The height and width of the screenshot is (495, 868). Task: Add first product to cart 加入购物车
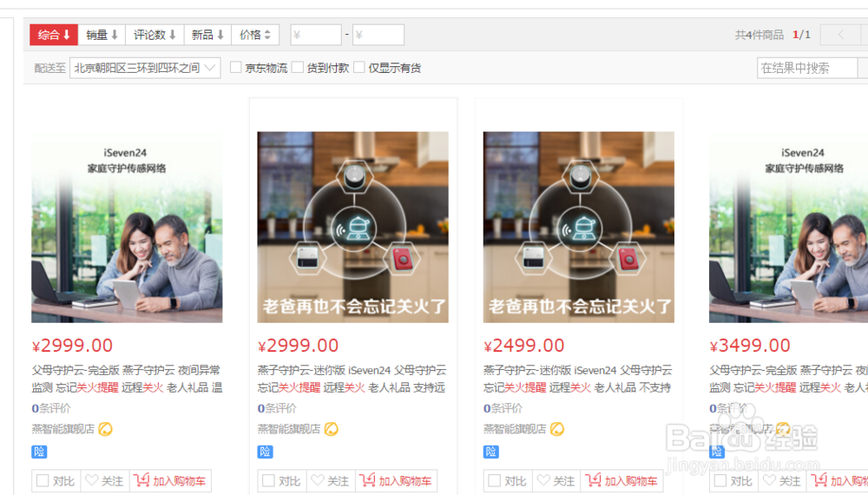point(170,480)
